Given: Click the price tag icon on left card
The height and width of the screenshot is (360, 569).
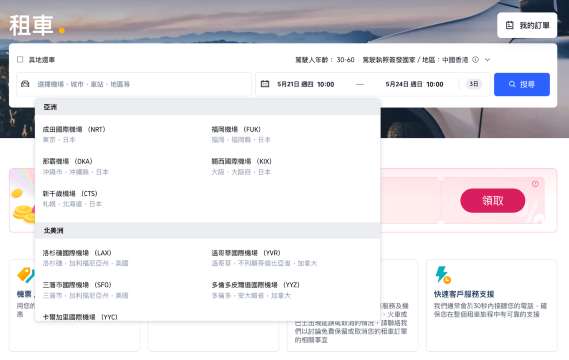Looking at the screenshot, I should (25, 275).
